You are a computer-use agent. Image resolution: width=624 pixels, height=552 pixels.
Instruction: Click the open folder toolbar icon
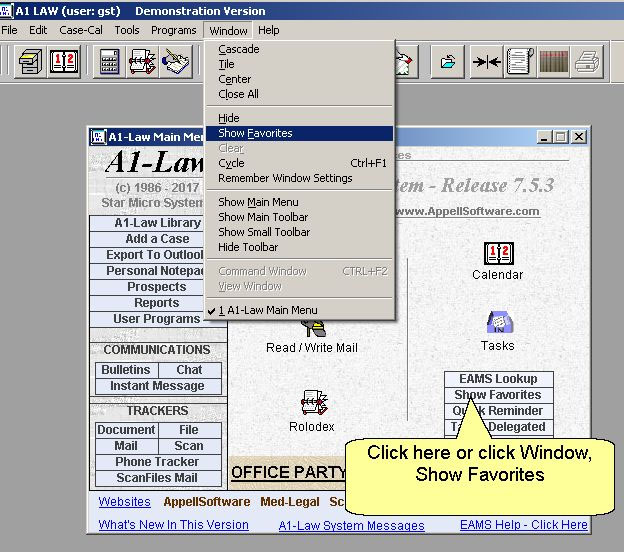coord(447,62)
